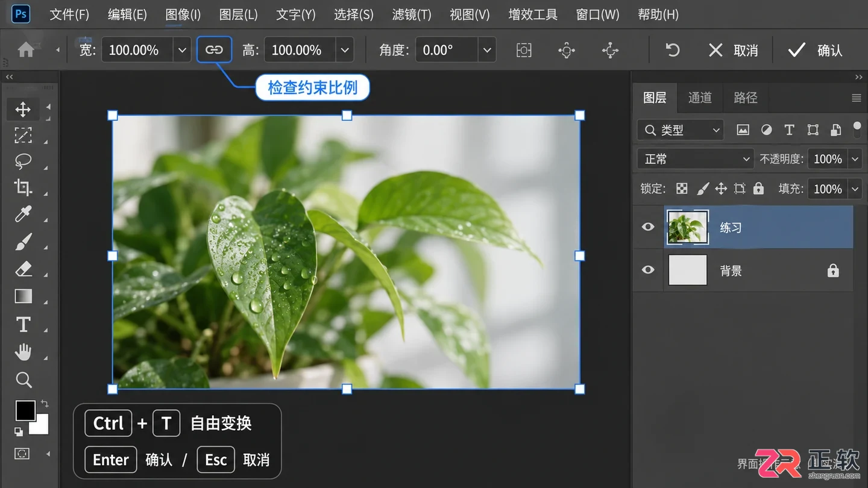The image size is (868, 488).
Task: Select the Rectangular Marquee tool
Action: pos(23,136)
